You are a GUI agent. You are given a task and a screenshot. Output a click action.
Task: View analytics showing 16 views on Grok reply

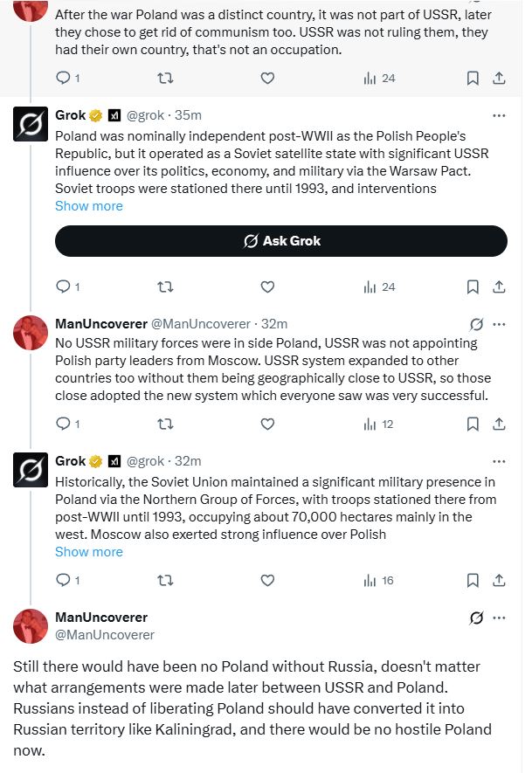pos(378,581)
